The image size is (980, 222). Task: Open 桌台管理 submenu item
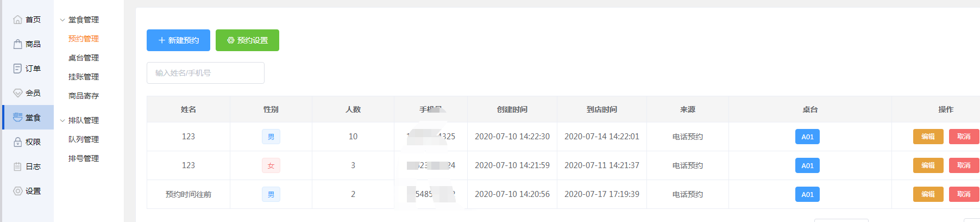pos(84,58)
